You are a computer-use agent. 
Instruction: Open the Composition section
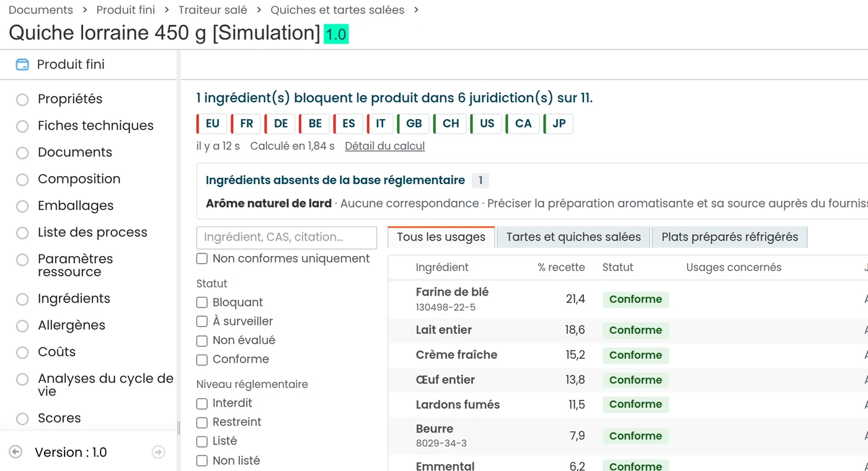(x=79, y=179)
